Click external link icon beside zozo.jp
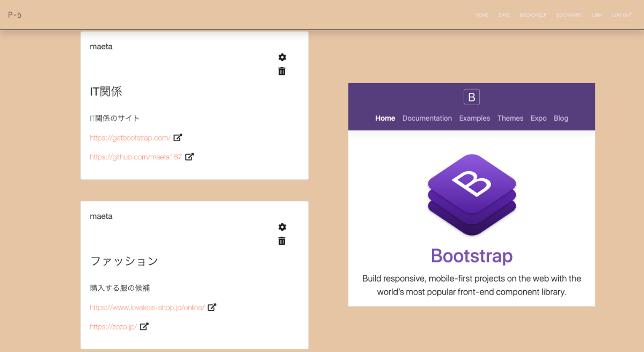The image size is (644, 352). coord(144,326)
